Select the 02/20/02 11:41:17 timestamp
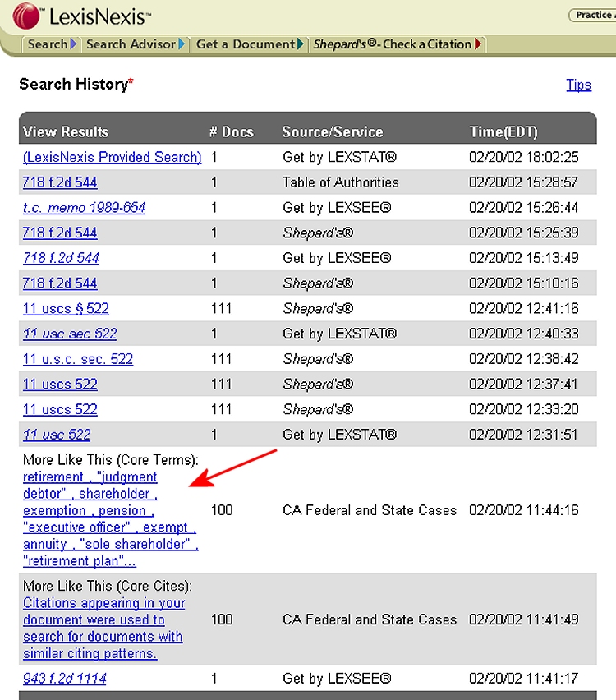The width and height of the screenshot is (616, 700). pyautogui.click(x=524, y=679)
